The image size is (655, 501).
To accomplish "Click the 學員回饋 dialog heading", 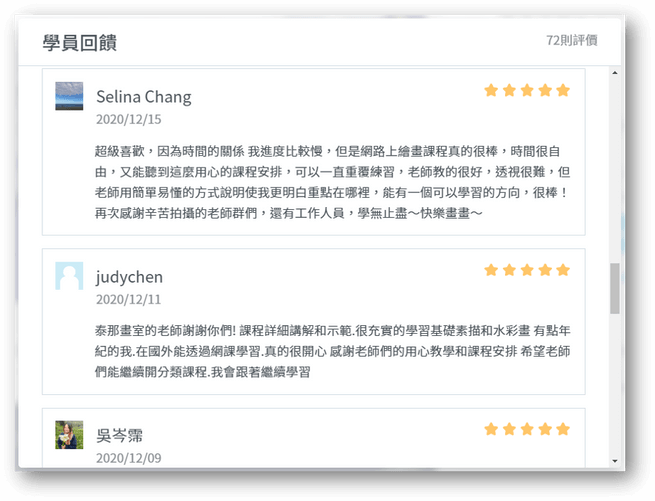I will pyautogui.click(x=79, y=41).
